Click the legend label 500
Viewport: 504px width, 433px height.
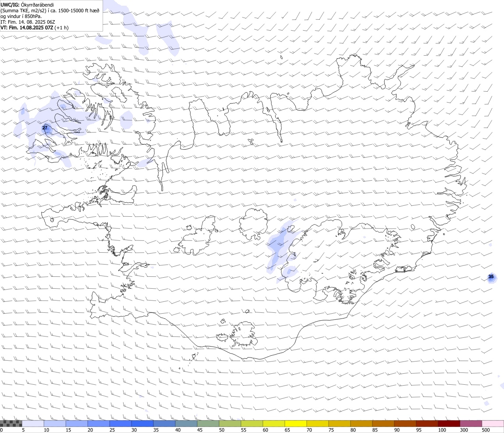486,430
